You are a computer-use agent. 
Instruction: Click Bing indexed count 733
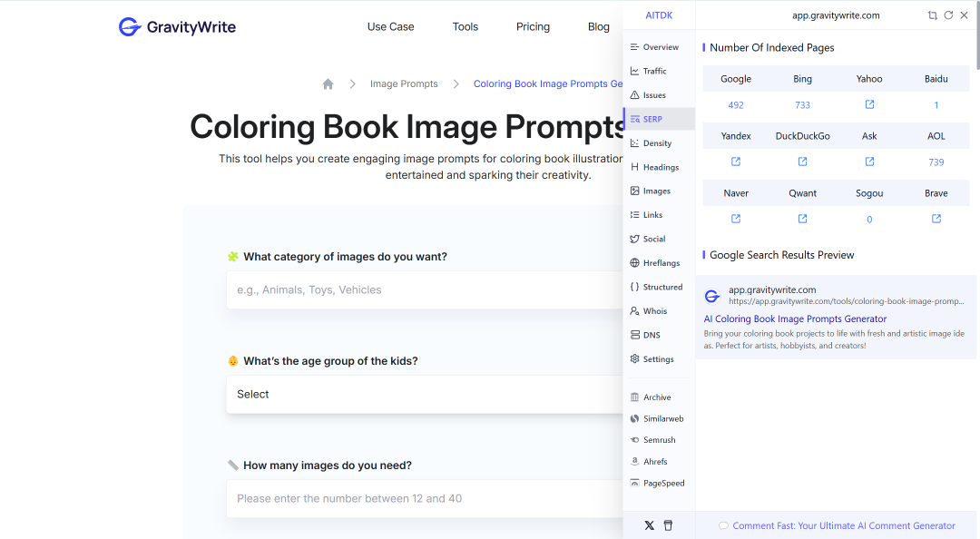tap(802, 105)
